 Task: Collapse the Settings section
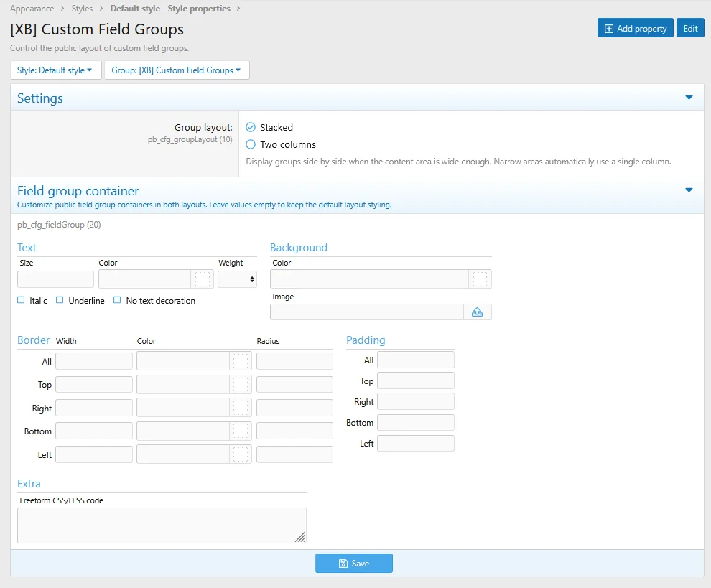point(689,98)
